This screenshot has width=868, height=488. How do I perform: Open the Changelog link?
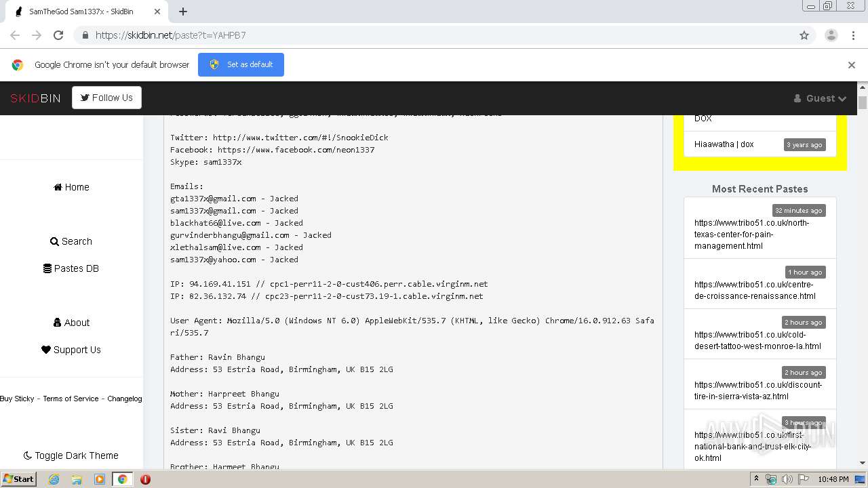tap(125, 399)
